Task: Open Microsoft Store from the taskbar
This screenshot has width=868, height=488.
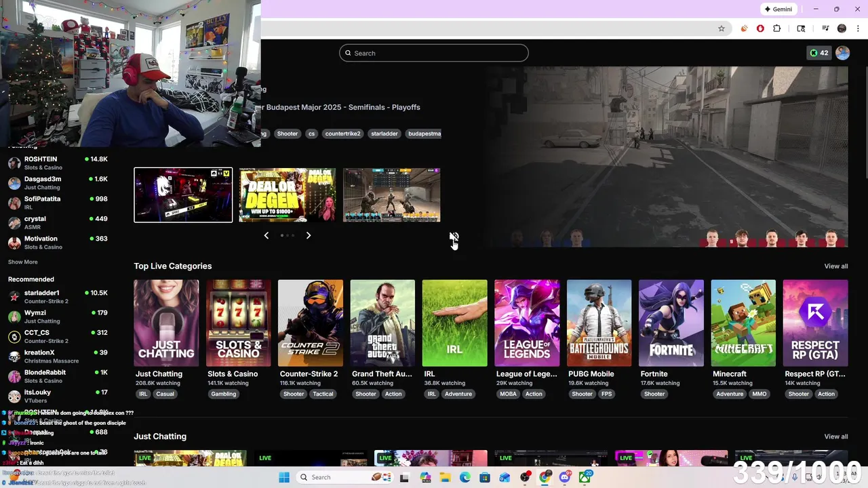Action: click(x=485, y=477)
